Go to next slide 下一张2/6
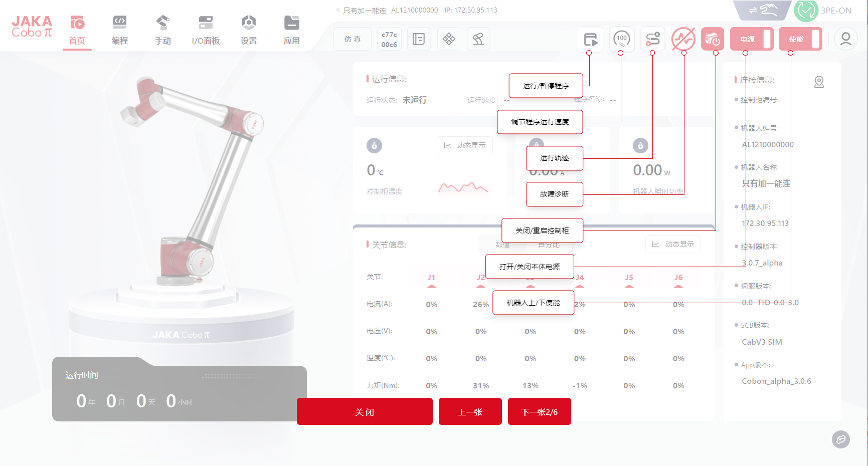The image size is (868, 466). click(x=539, y=412)
